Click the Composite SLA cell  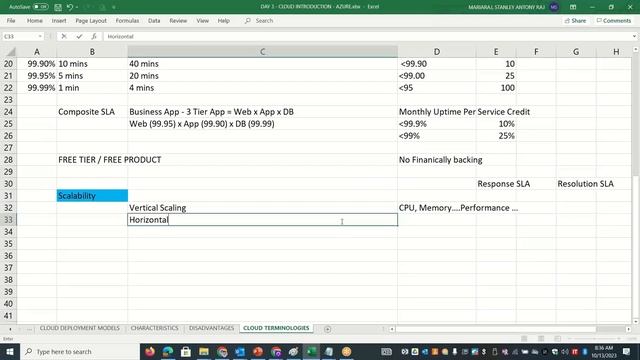[92, 112]
